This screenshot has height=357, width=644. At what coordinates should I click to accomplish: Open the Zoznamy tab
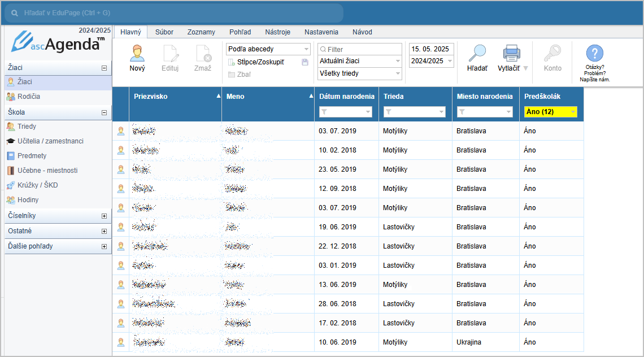click(x=201, y=32)
